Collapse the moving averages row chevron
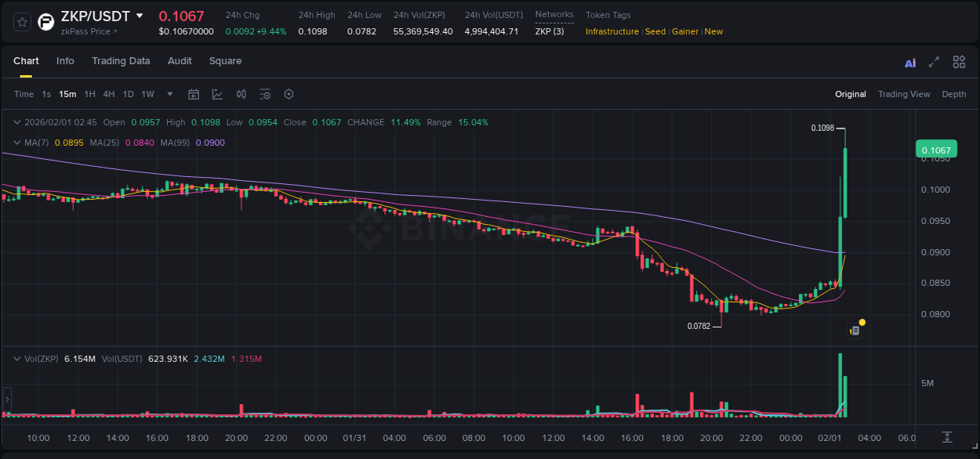Viewport: 980px width, 459px height. [17, 143]
